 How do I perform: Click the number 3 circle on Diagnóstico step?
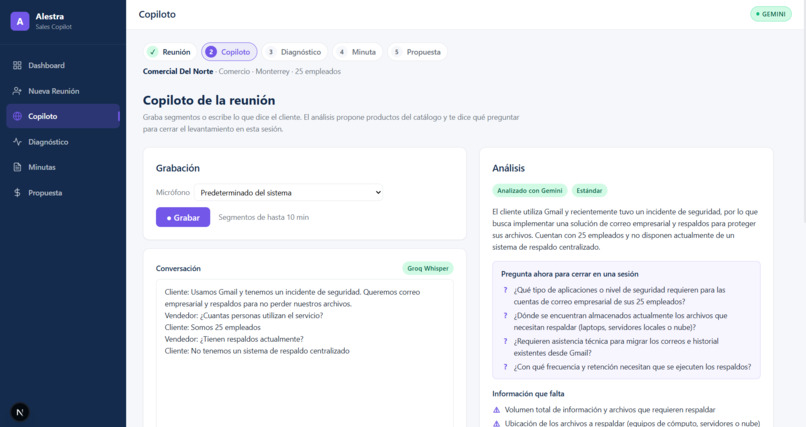(271, 52)
